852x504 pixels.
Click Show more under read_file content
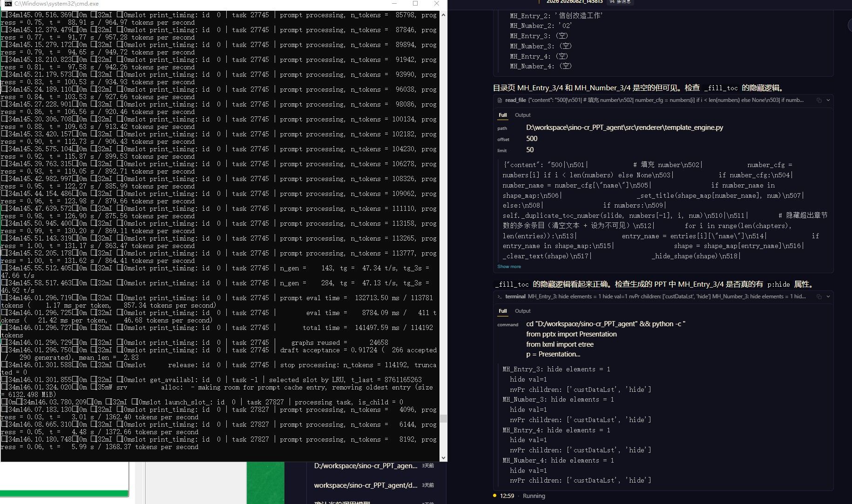coord(509,267)
